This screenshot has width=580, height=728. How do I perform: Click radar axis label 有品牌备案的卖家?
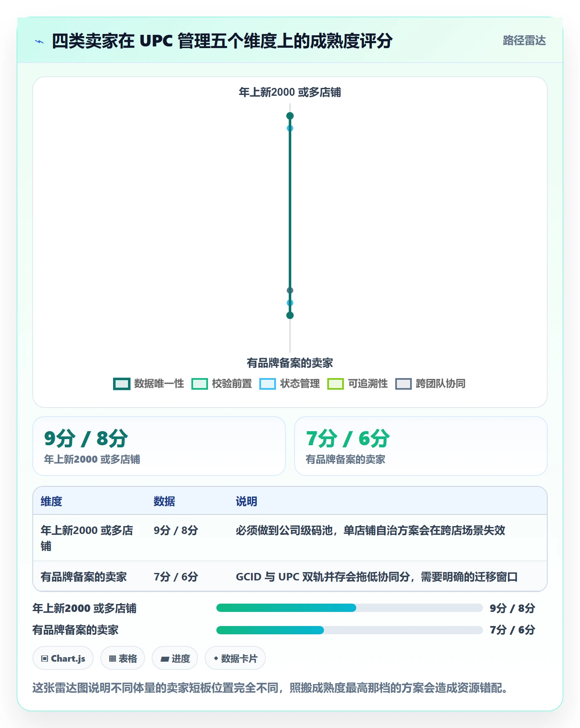[x=290, y=363]
